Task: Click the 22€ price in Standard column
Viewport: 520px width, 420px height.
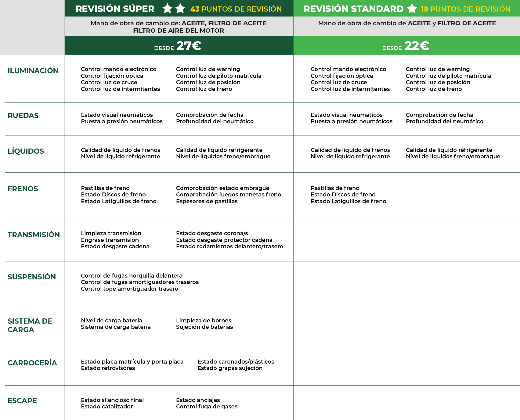Action: point(417,46)
